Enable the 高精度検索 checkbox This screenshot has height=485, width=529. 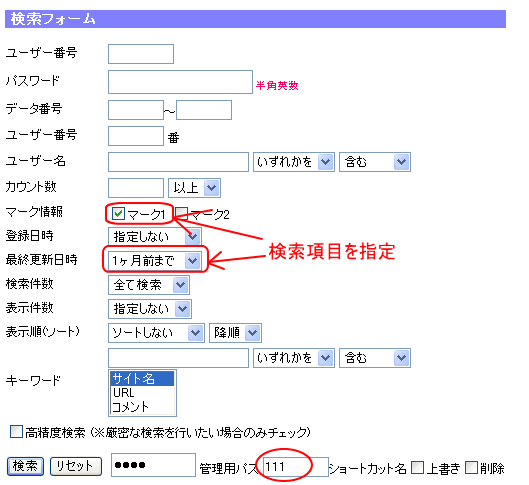click(16, 431)
